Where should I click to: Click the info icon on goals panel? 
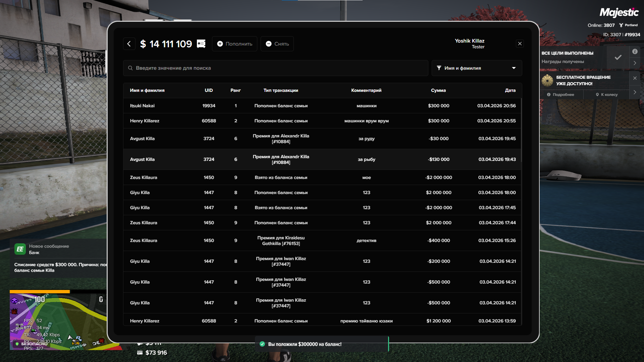(635, 52)
